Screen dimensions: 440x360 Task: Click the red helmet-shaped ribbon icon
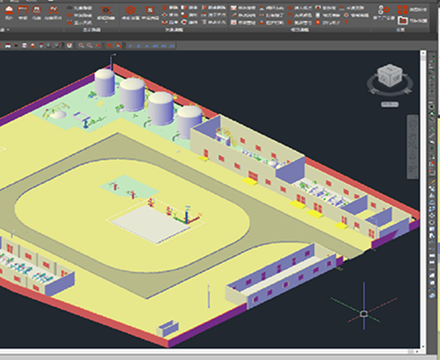(9, 10)
